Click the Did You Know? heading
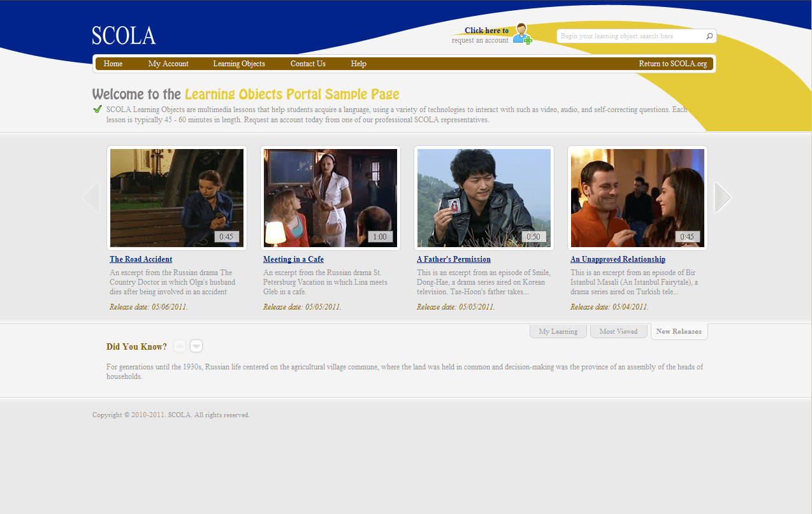 [136, 346]
